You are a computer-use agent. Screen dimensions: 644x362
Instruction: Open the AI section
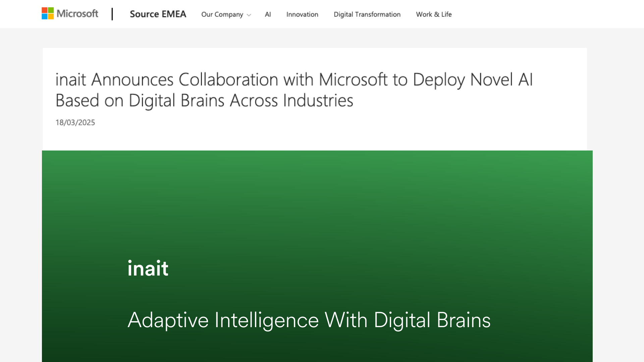point(268,14)
